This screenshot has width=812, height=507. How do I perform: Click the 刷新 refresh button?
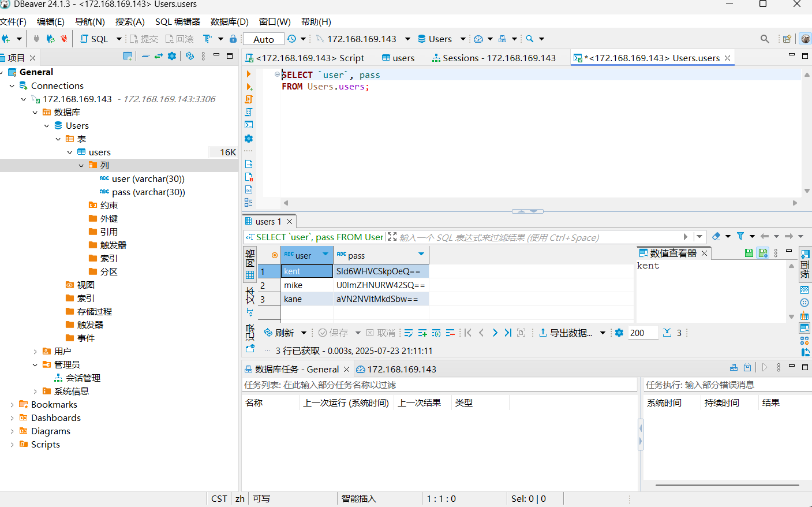point(279,333)
